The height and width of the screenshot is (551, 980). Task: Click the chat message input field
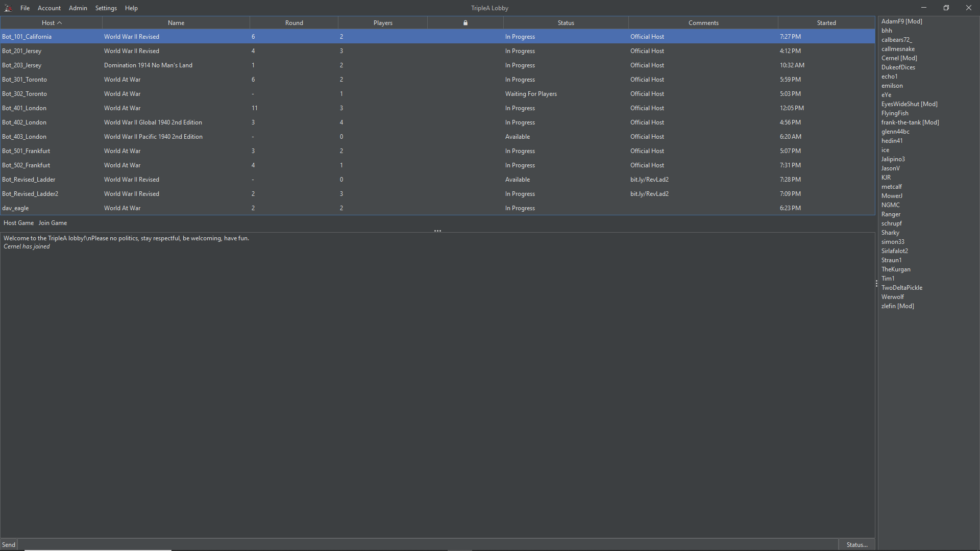(428, 544)
